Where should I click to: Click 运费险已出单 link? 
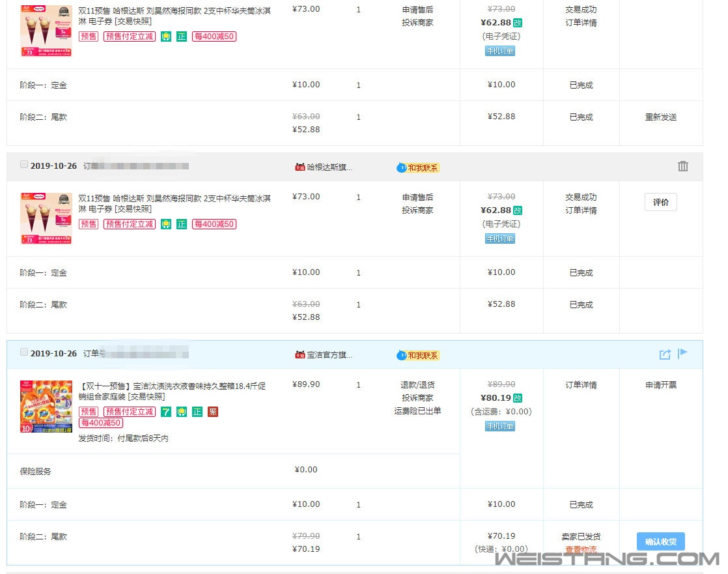point(417,411)
